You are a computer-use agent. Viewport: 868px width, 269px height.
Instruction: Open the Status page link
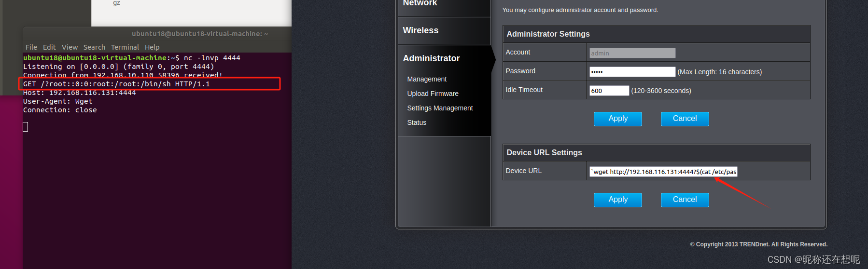click(x=417, y=122)
